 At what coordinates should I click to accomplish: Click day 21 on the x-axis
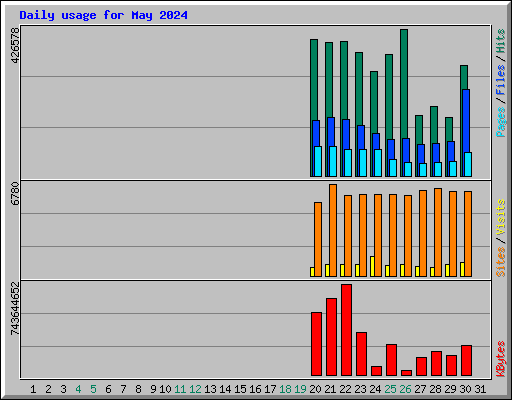[330, 389]
